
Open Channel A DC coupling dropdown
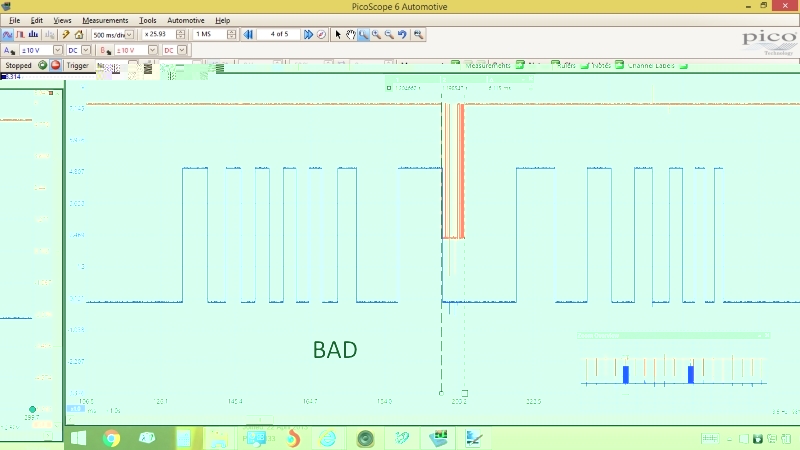[x=86, y=50]
